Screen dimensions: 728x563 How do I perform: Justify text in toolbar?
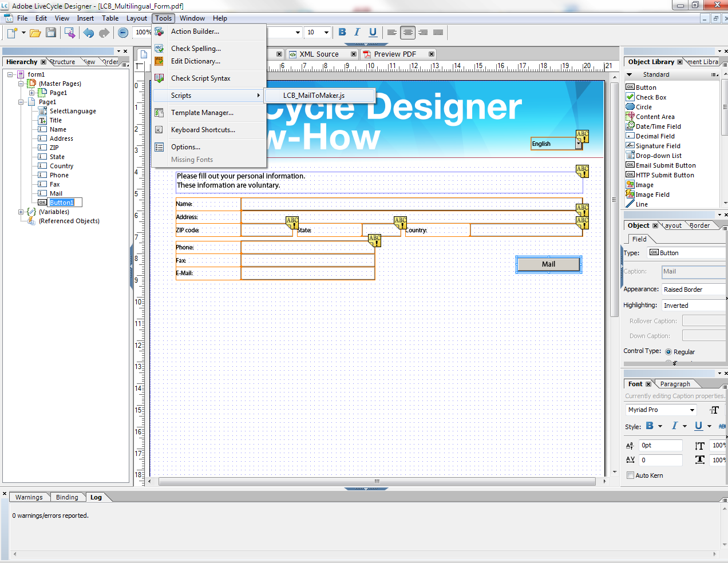tap(438, 32)
